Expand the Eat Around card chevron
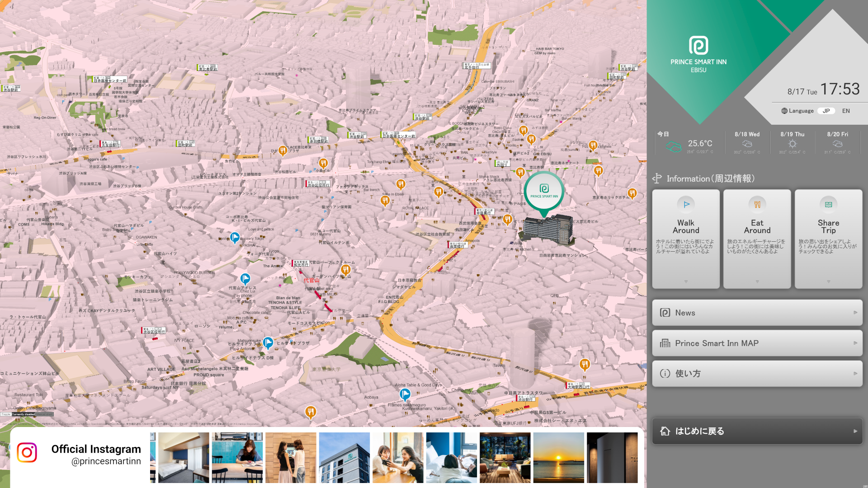The height and width of the screenshot is (488, 868). (757, 282)
